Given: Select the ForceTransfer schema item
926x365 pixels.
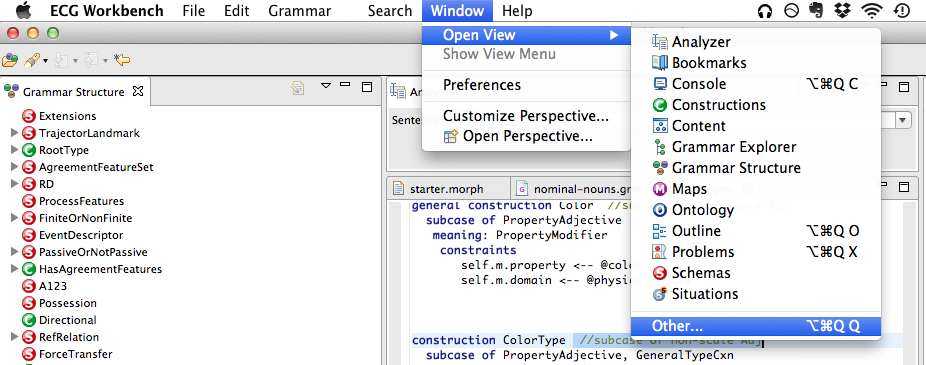Looking at the screenshot, I should (76, 354).
